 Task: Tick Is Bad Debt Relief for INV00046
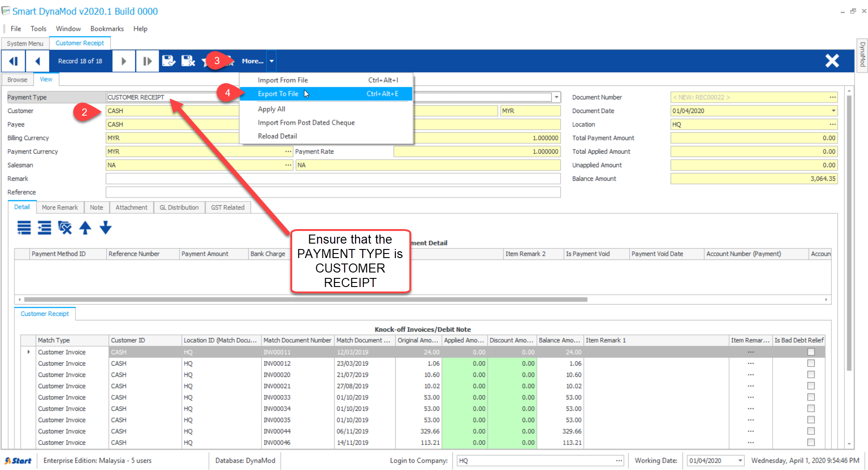point(811,442)
